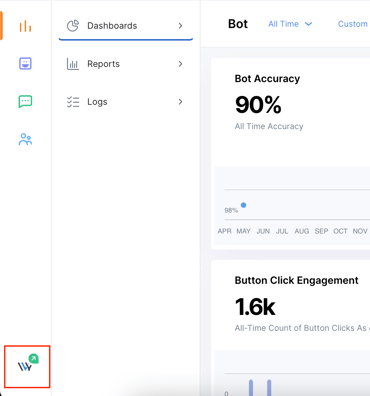Click the Custom date range link
Screen dimensions: 370x396
(353, 24)
